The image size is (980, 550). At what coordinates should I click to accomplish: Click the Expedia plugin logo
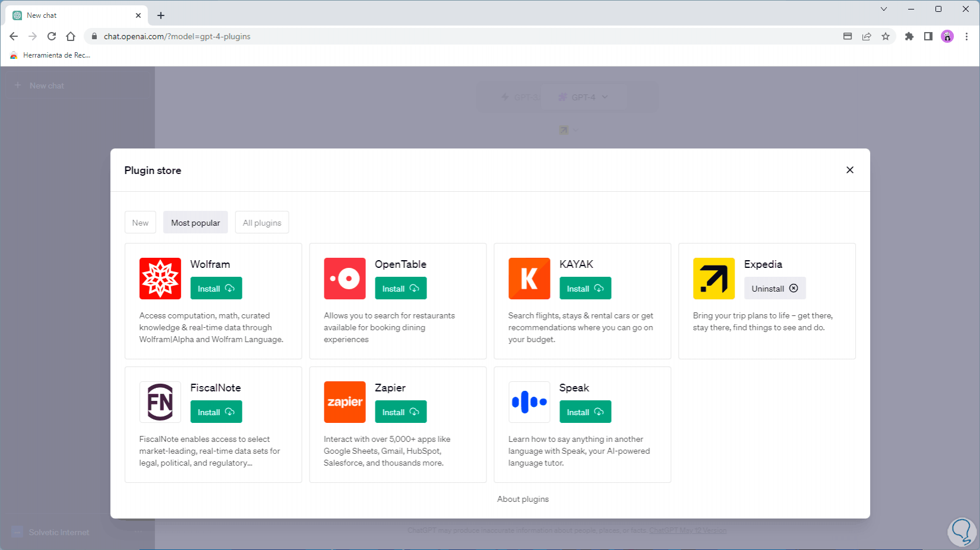coord(714,279)
